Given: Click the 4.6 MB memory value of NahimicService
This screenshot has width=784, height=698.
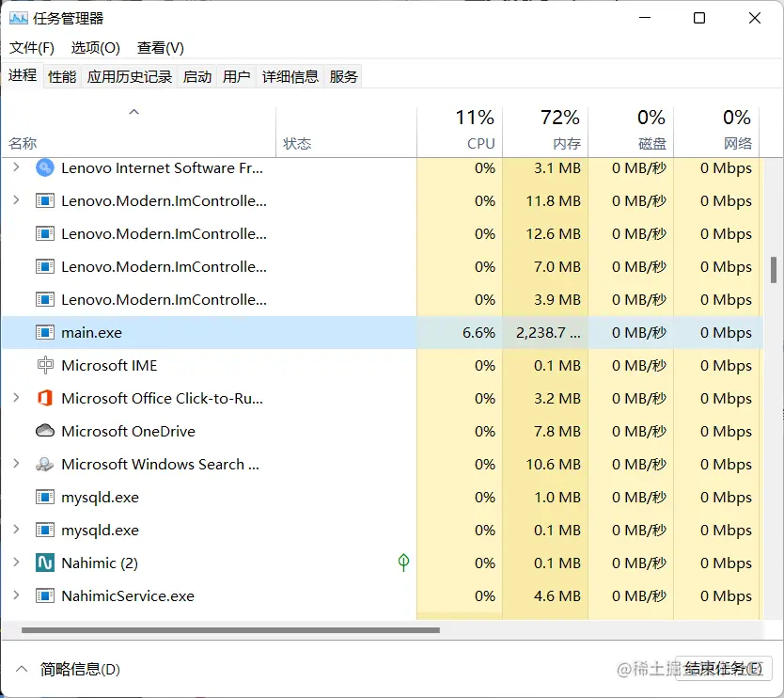Looking at the screenshot, I should coord(557,595).
